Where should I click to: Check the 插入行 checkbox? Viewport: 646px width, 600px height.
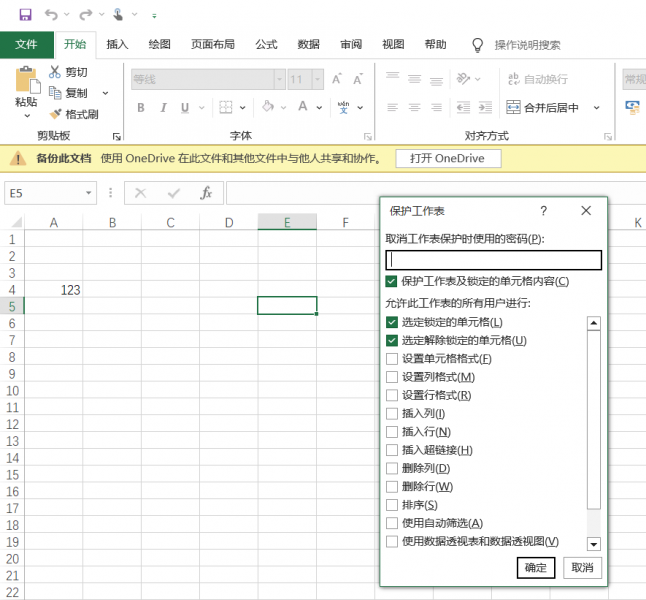pyautogui.click(x=392, y=432)
